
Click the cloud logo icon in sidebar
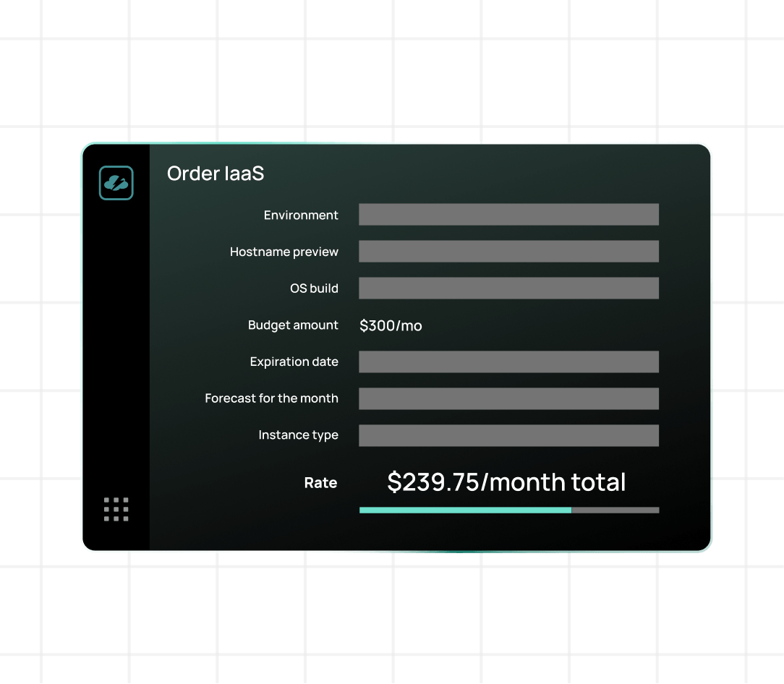(116, 183)
